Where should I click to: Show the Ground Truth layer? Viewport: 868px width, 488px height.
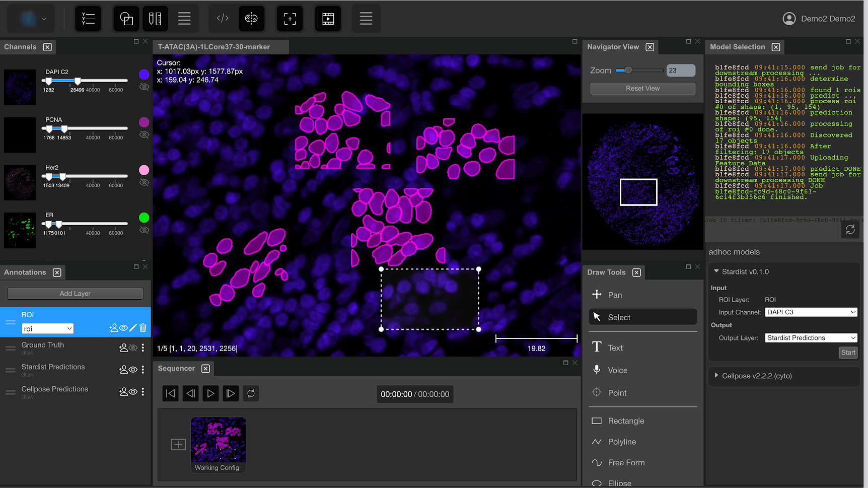(133, 347)
